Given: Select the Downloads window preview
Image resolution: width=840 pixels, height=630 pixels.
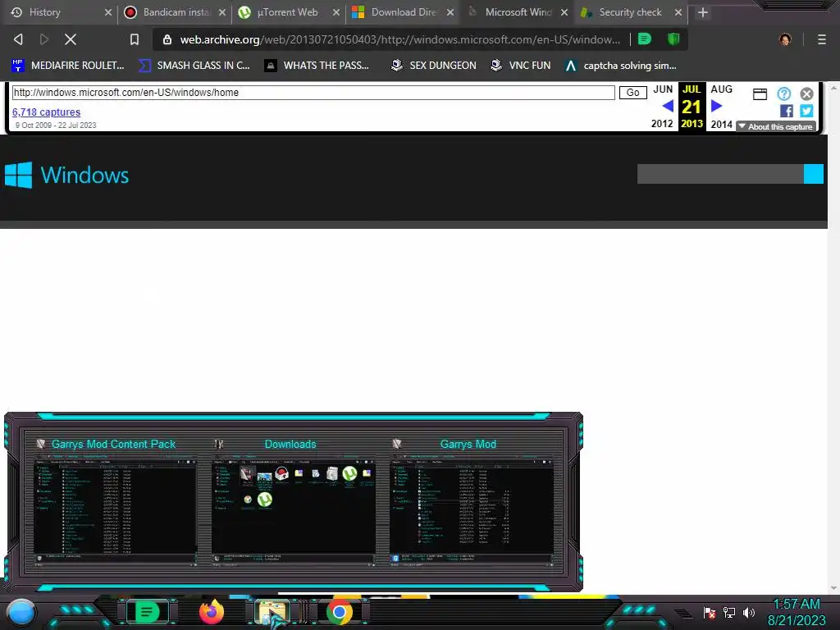Looking at the screenshot, I should click(x=294, y=503).
